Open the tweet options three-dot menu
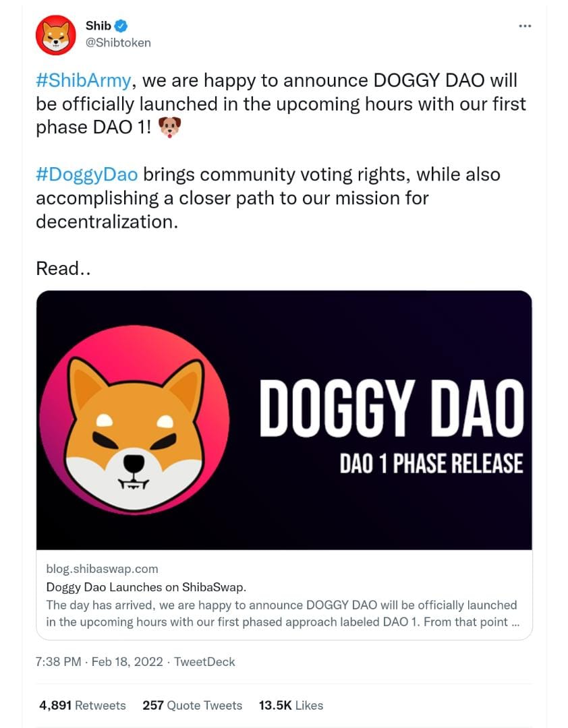The width and height of the screenshot is (568, 728). point(526,26)
